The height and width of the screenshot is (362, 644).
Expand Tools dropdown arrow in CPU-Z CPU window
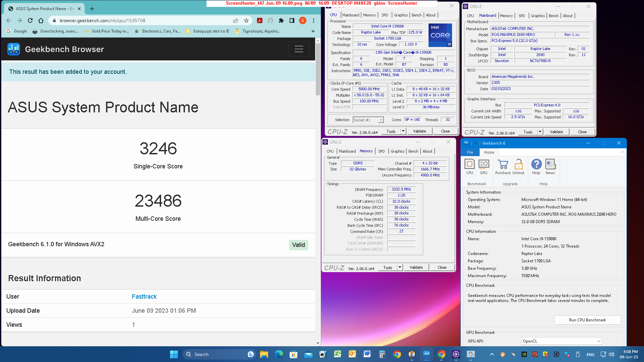403,131
